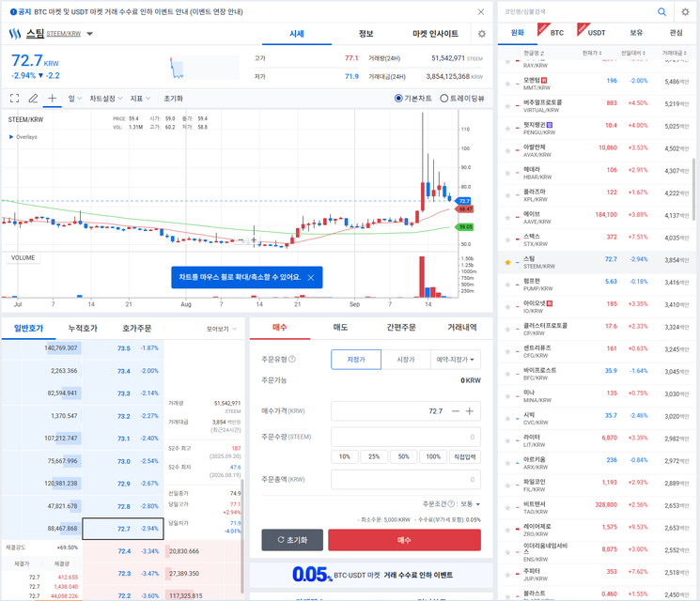Viewport: 700px width, 601px height.
Task: Click the red 매수 buy button
Action: 404,540
